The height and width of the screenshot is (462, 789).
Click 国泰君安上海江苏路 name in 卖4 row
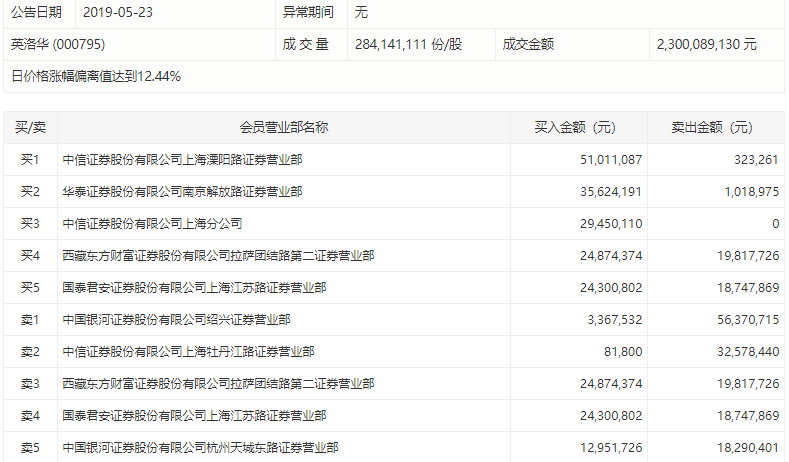tap(194, 416)
